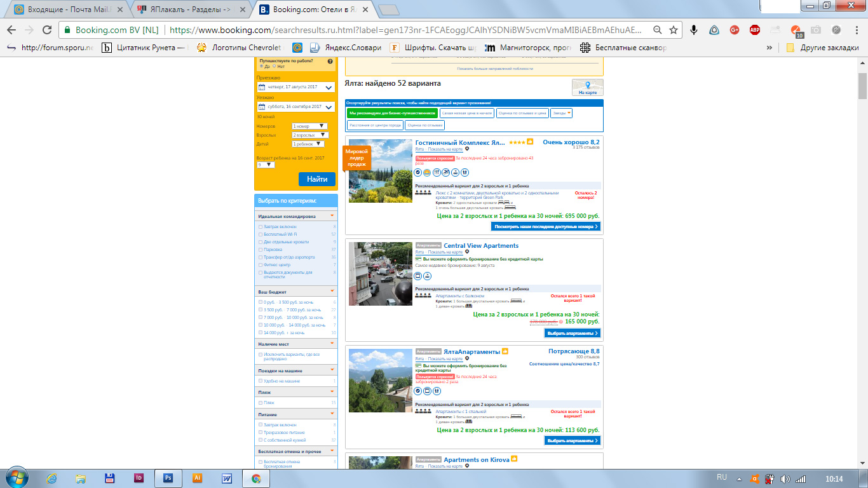Check the '0 руб. - 3 500 руб. за ночь' budget

pyautogui.click(x=261, y=302)
